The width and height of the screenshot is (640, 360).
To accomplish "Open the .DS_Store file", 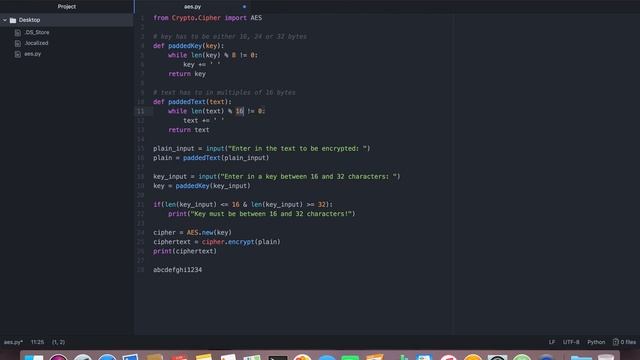I will click(x=37, y=32).
